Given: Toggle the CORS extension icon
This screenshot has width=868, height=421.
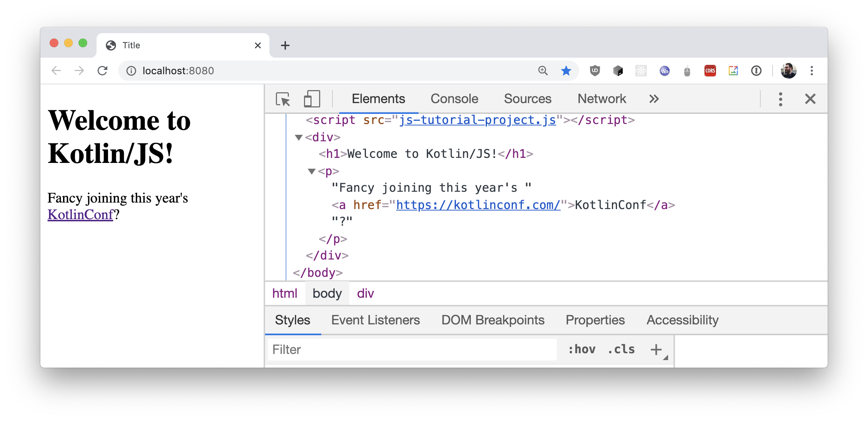Looking at the screenshot, I should point(710,71).
